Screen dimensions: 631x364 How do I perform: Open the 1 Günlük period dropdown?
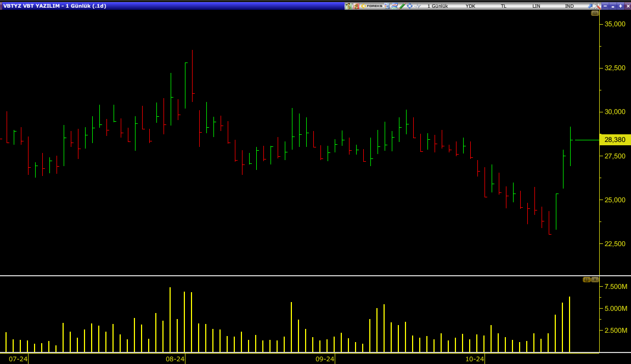[x=437, y=6]
